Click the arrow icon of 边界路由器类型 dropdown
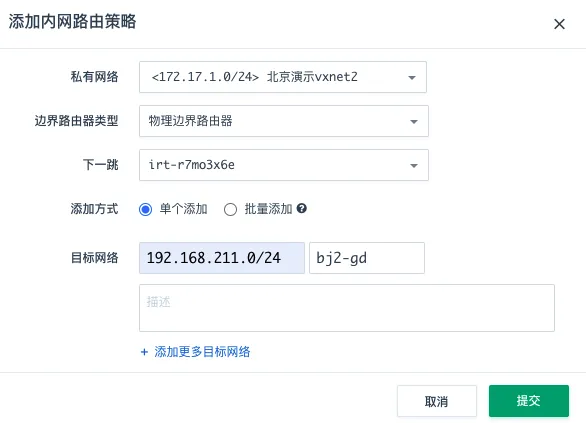 tap(414, 122)
